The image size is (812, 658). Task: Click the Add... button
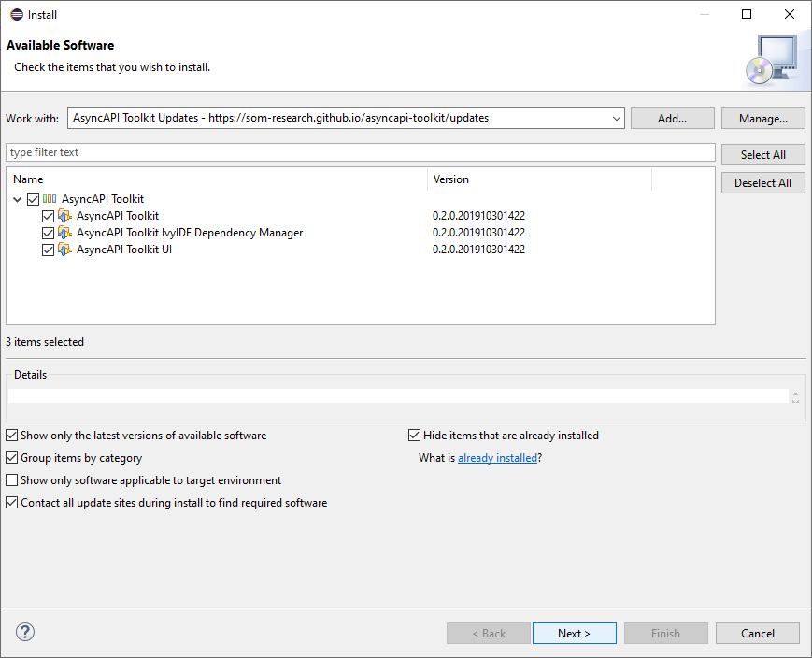pyautogui.click(x=672, y=119)
